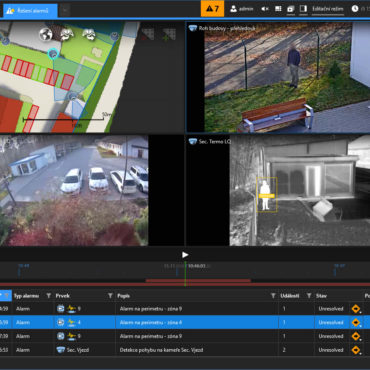Click the recording icon in third alarm row

(60, 336)
